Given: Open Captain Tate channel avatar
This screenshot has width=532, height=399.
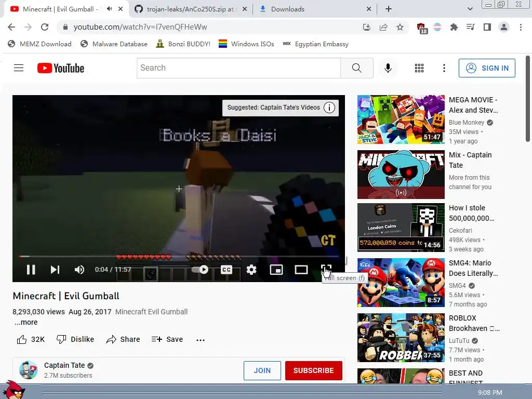Looking at the screenshot, I should (29, 370).
